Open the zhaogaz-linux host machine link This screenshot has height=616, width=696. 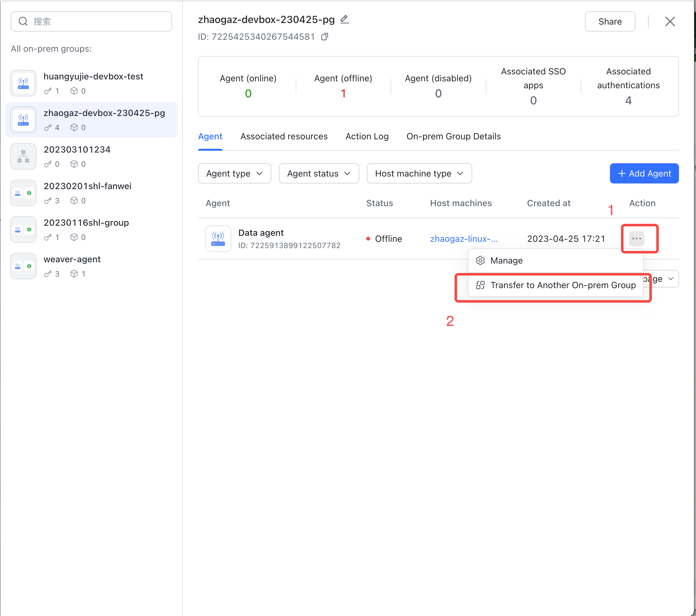[x=463, y=239]
